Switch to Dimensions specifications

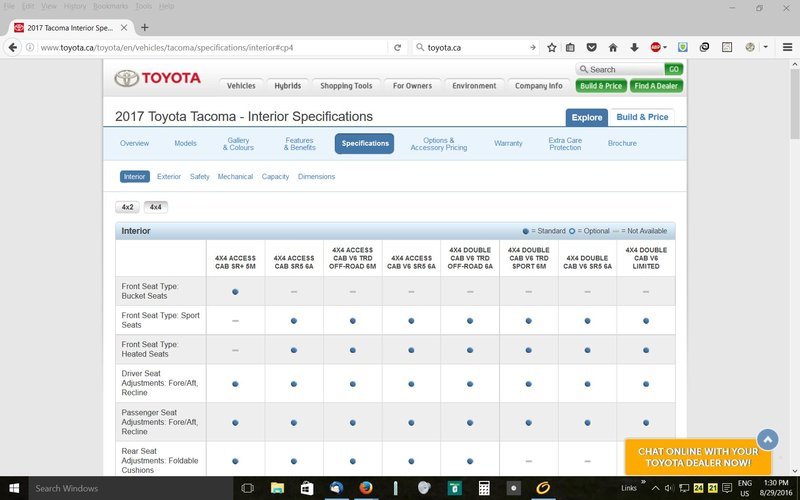pyautogui.click(x=316, y=177)
